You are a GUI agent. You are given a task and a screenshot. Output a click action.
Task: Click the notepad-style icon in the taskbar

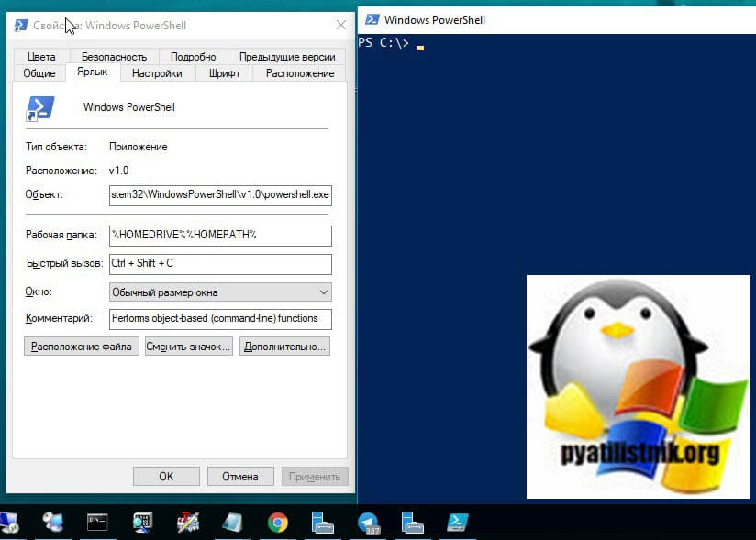click(232, 523)
